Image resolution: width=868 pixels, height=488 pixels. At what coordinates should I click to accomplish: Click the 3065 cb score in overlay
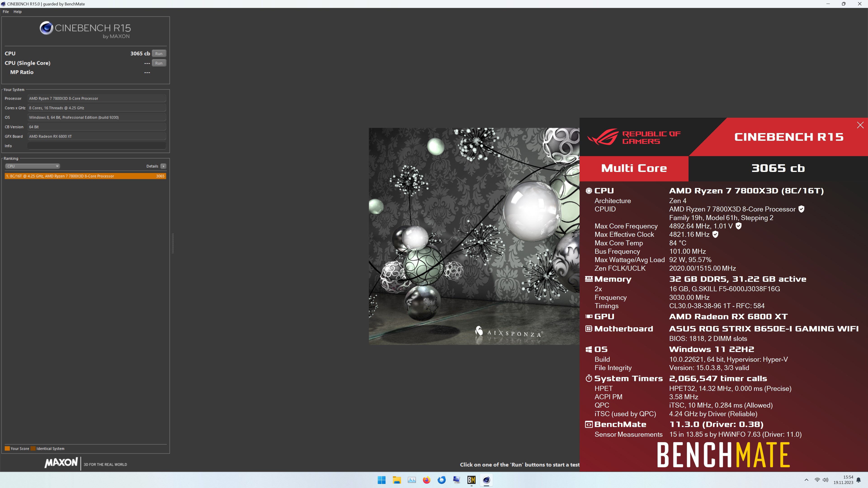(778, 168)
